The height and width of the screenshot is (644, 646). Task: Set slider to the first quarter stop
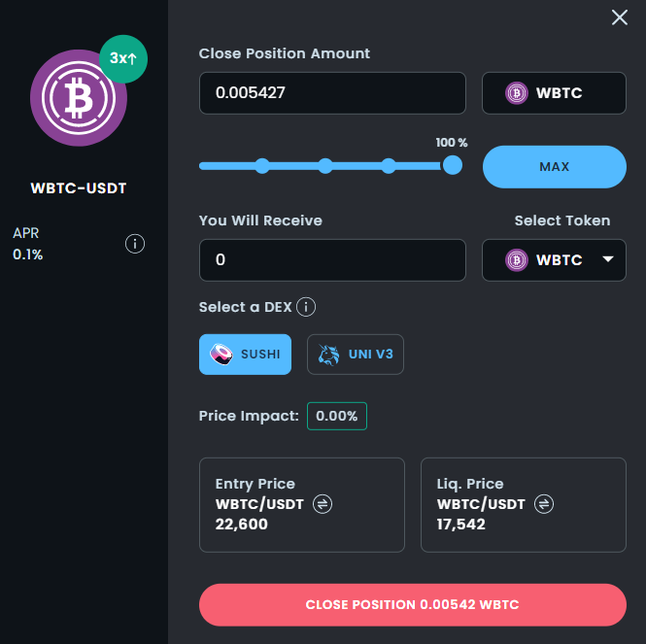[262, 166]
